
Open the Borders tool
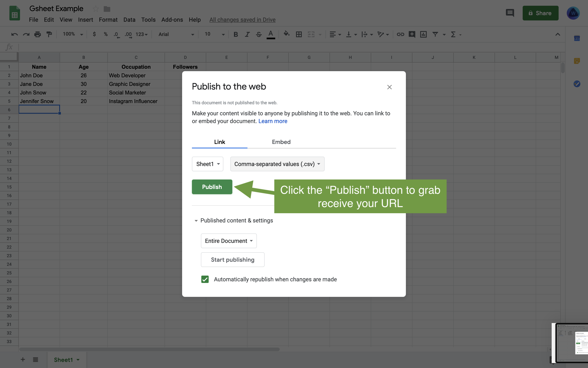299,34
